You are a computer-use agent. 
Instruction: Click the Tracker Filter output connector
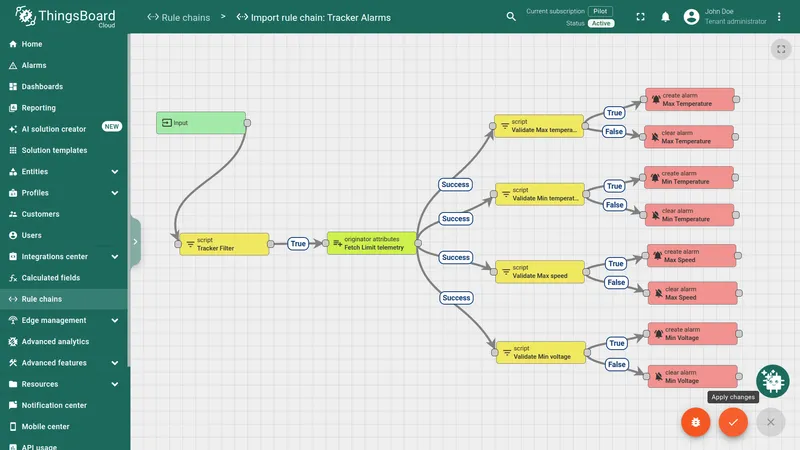coord(270,244)
